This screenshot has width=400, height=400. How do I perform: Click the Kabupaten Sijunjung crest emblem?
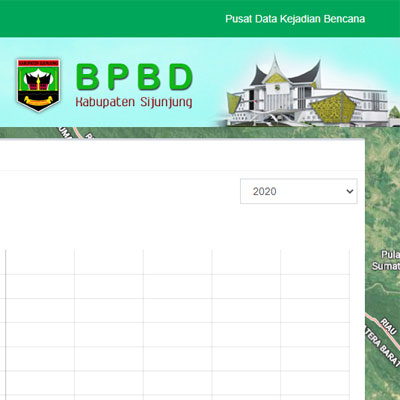tap(38, 85)
